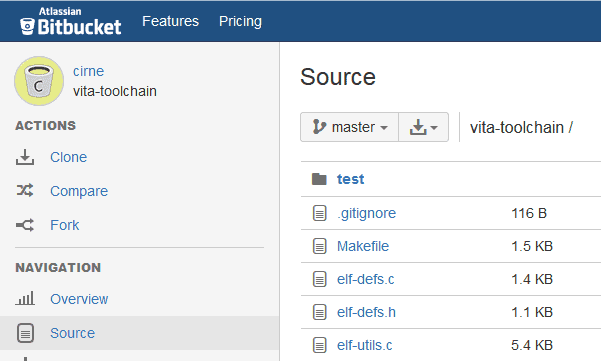Image resolution: width=601 pixels, height=361 pixels.
Task: Click the elf-utils.c file icon
Action: pyautogui.click(x=319, y=345)
